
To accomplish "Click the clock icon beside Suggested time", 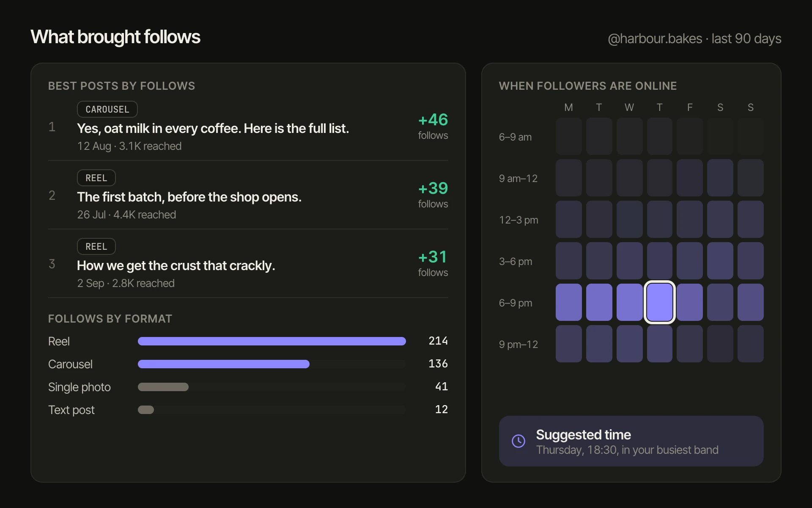I will 518,441.
